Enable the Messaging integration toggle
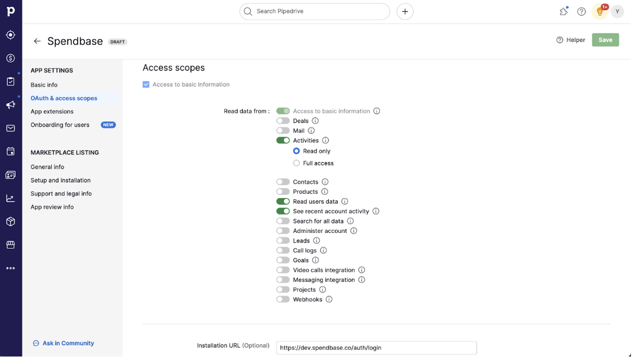The image size is (644, 357). click(x=283, y=280)
